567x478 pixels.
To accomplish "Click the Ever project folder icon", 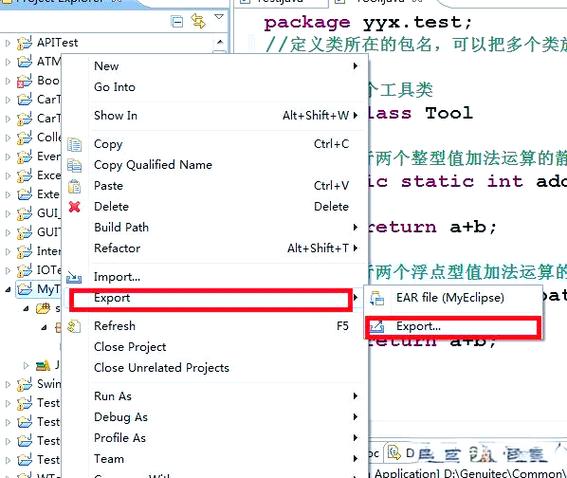I will tap(25, 157).
